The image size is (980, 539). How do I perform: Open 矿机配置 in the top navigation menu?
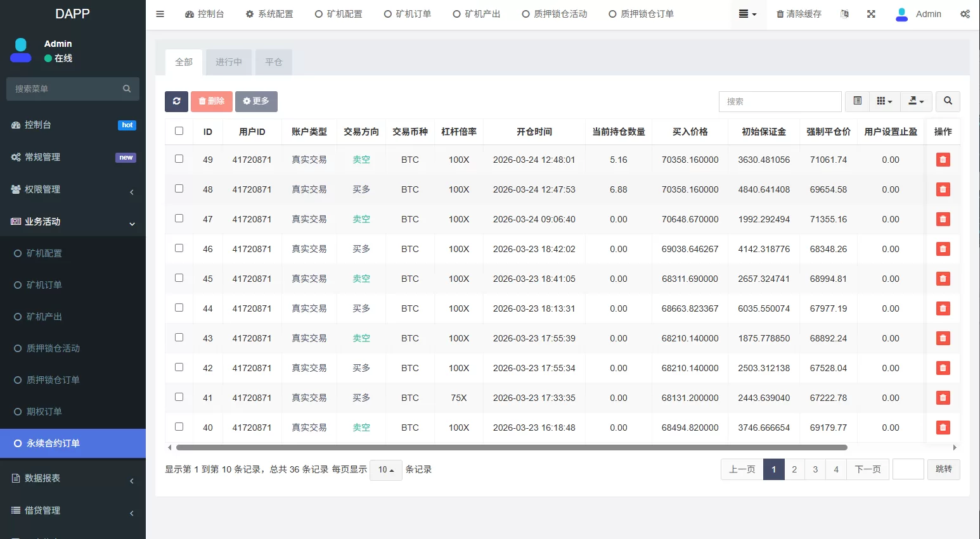click(338, 13)
